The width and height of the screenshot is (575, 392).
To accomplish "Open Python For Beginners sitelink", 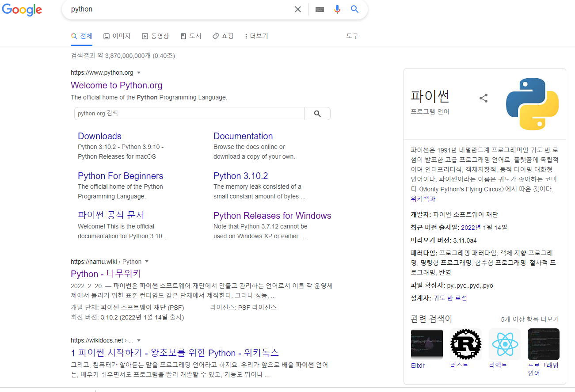I will [x=121, y=176].
